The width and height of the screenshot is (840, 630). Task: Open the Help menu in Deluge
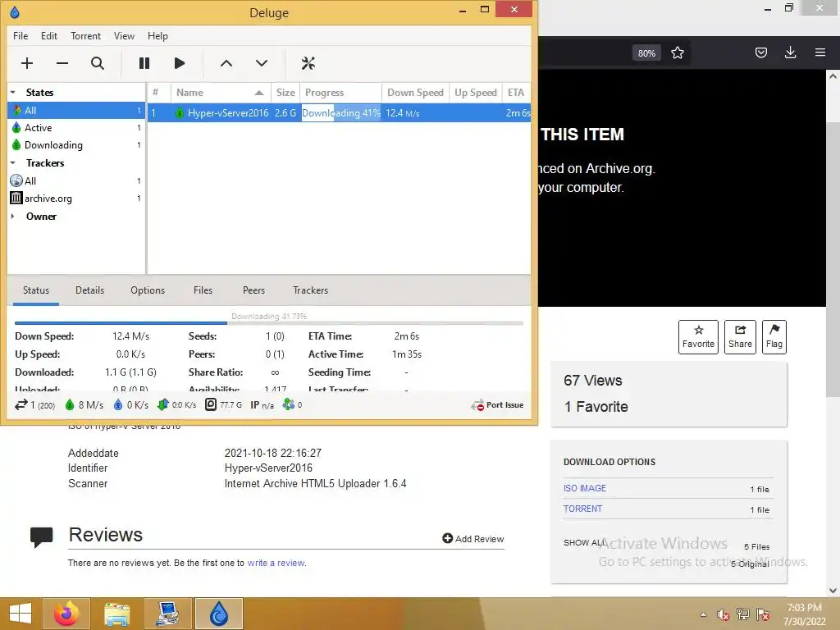157,36
